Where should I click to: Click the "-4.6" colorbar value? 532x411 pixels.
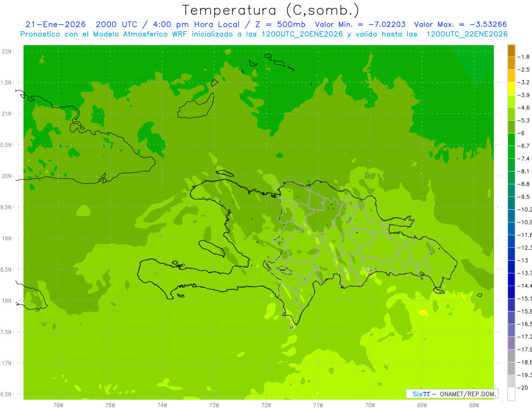(x=524, y=108)
